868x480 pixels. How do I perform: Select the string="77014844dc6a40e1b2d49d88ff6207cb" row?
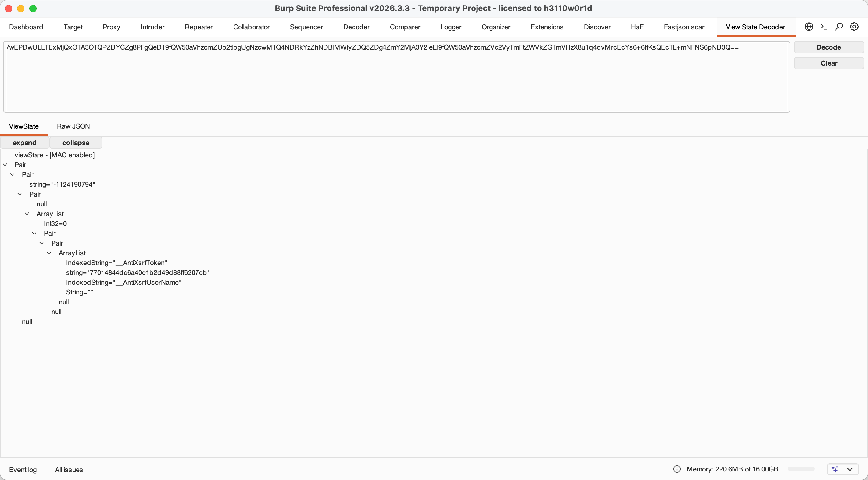pos(138,272)
